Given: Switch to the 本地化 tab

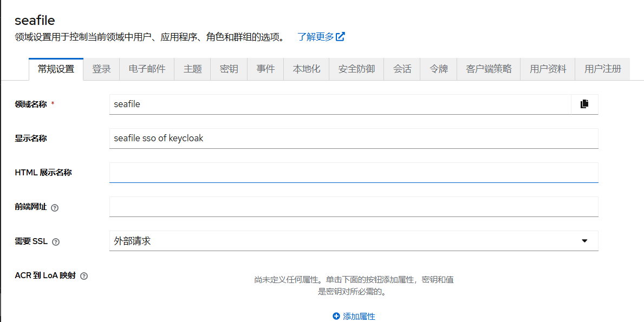Looking at the screenshot, I should click(x=307, y=69).
